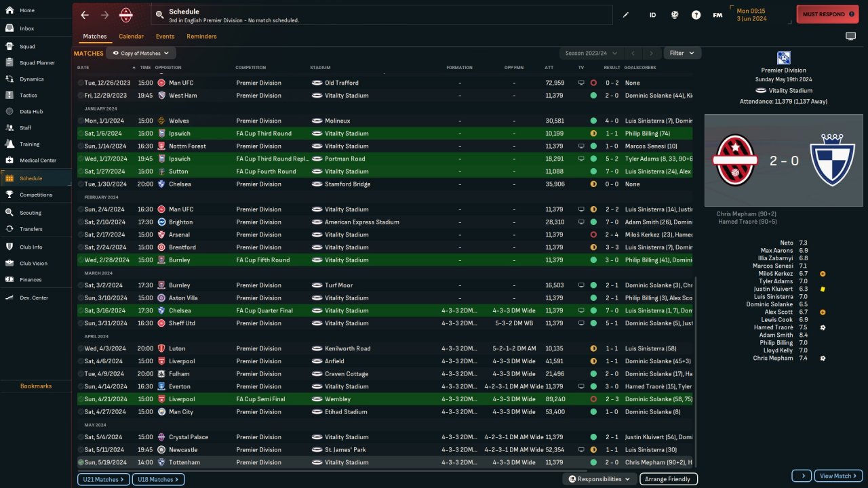The image size is (868, 488).
Task: Go to the next season with the right chevron
Action: [x=651, y=53]
